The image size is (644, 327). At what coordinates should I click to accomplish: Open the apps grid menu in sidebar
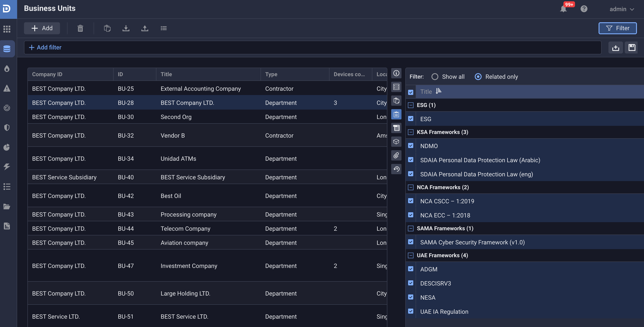click(7, 29)
